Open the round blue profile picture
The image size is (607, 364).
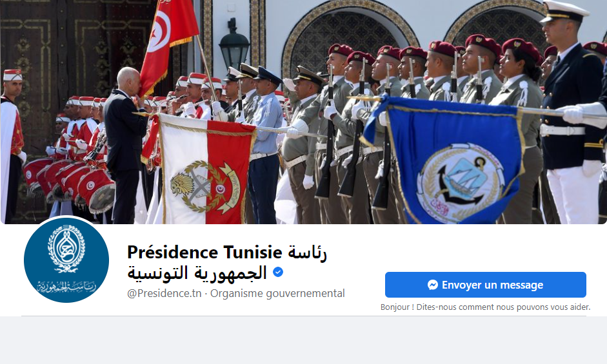point(66,260)
